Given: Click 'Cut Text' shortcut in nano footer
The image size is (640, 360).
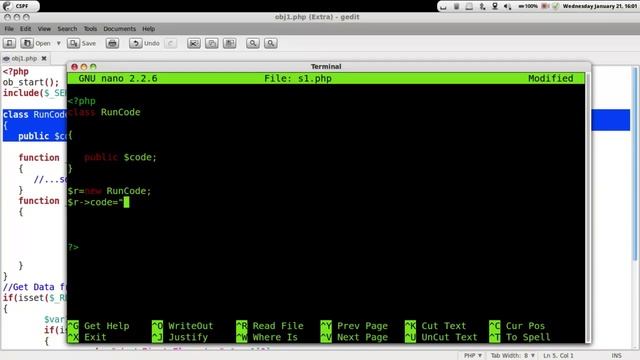Looking at the screenshot, I should [435, 326].
